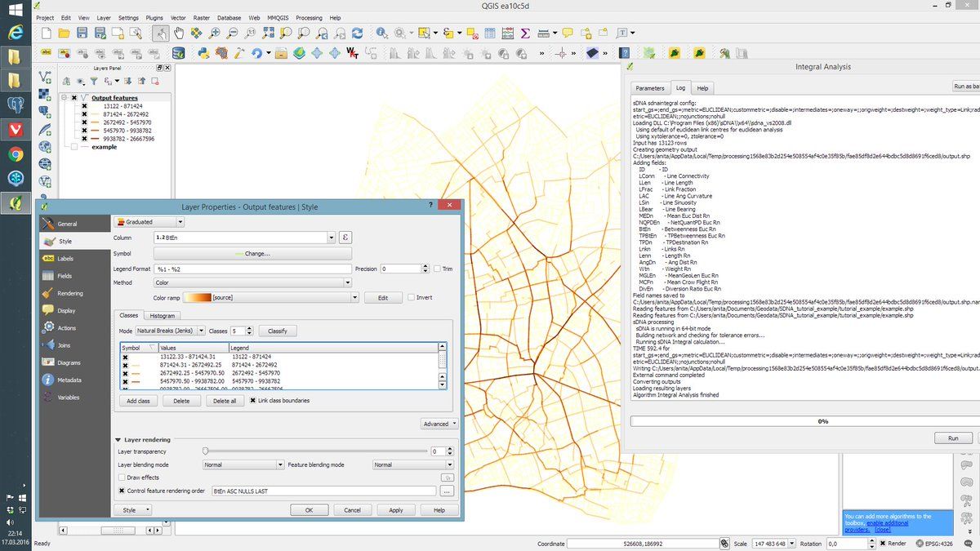Click the Layer transparency slider handle

coord(206,451)
